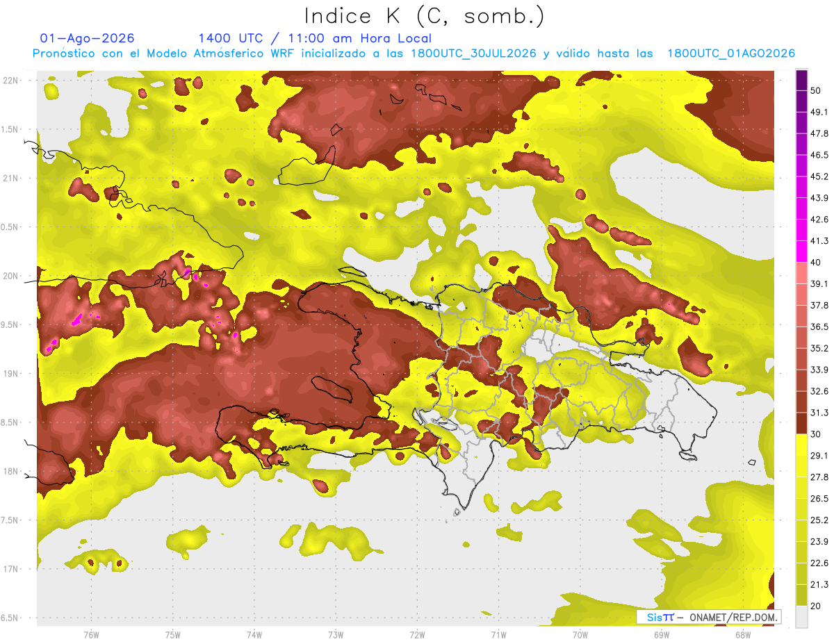Click legend value 23.9
This screenshot has height=644, width=834.
[819, 542]
